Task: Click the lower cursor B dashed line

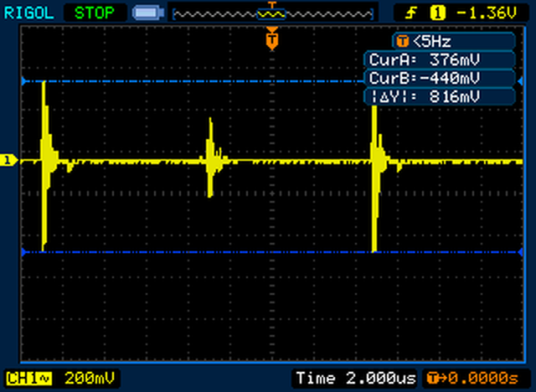Action: click(272, 252)
